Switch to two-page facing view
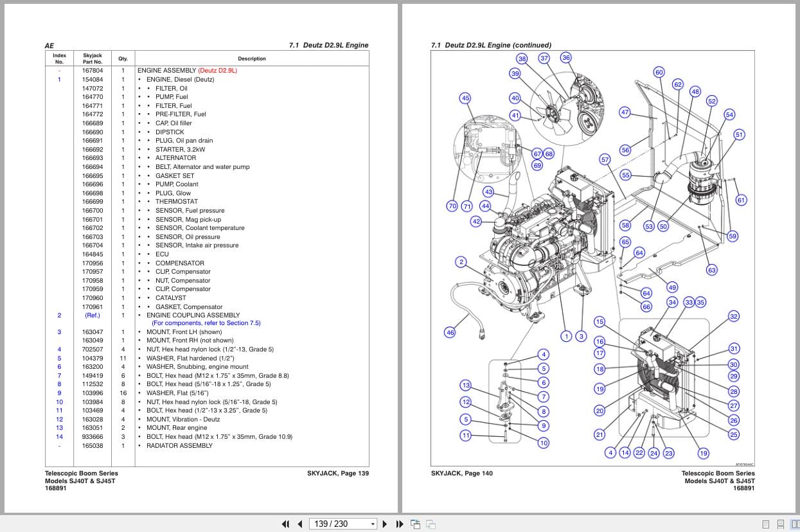Viewport: 800px width, 532px height. coord(794,524)
